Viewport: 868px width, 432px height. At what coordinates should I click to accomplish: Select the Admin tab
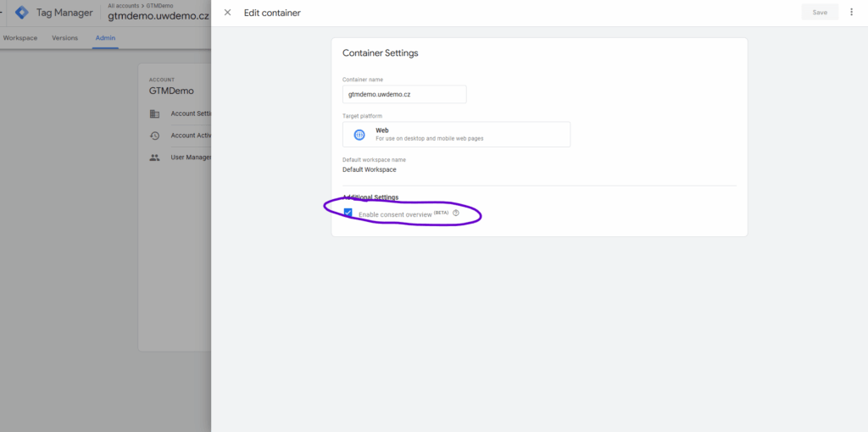pyautogui.click(x=105, y=38)
